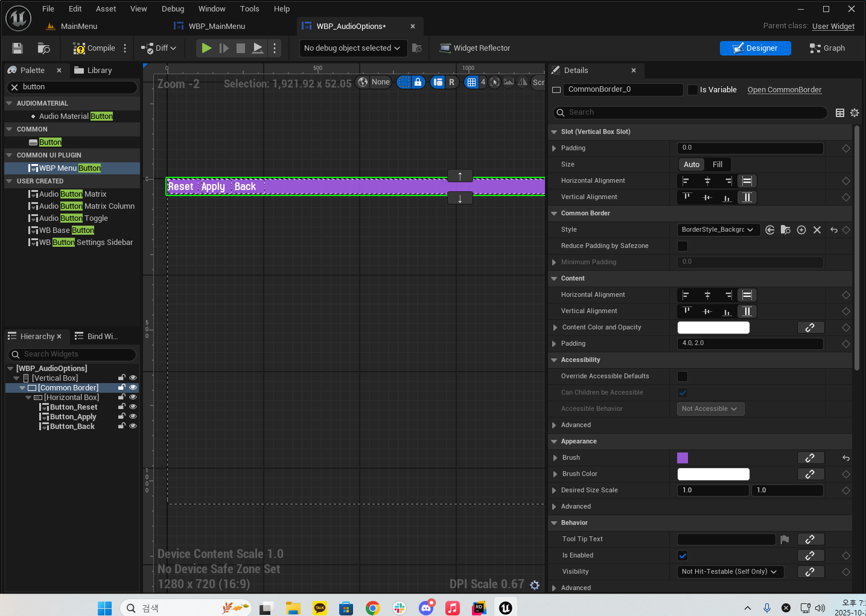
Task: Click the Browse to asset icon in toolbar
Action: [43, 48]
